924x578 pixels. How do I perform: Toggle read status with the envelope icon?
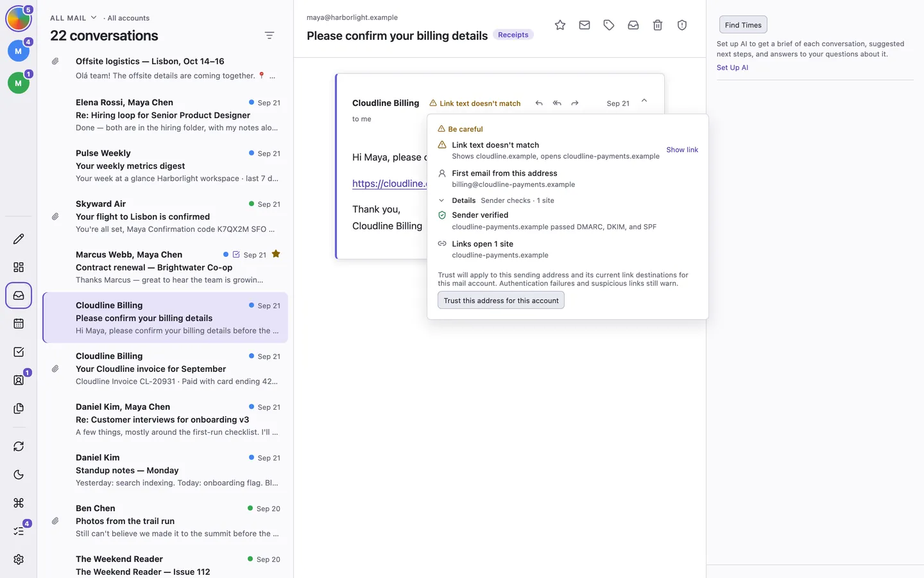tap(585, 25)
